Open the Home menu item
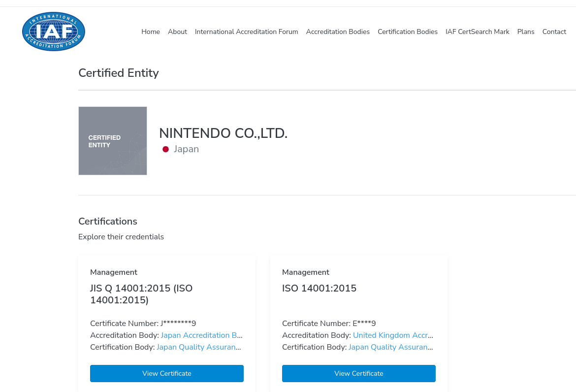 tap(151, 32)
